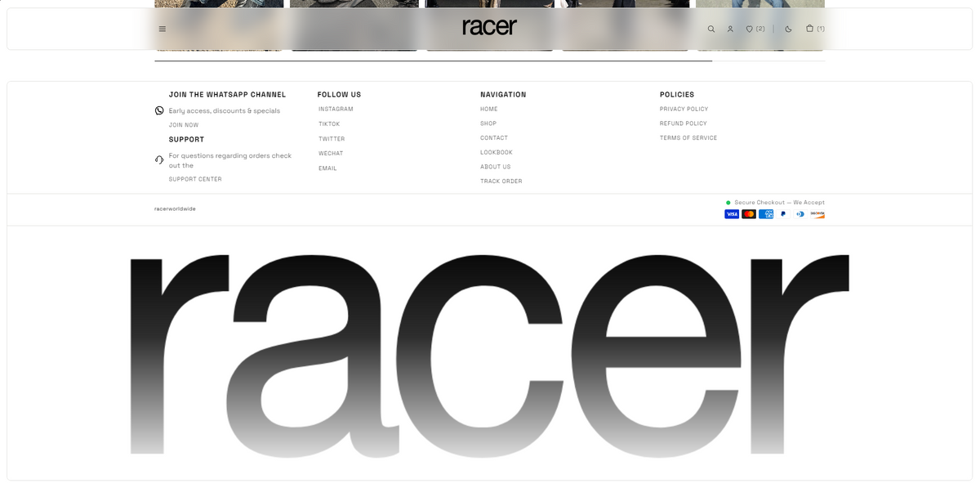
Task: Click the EMAIL link under Follow Us
Action: coord(327,168)
